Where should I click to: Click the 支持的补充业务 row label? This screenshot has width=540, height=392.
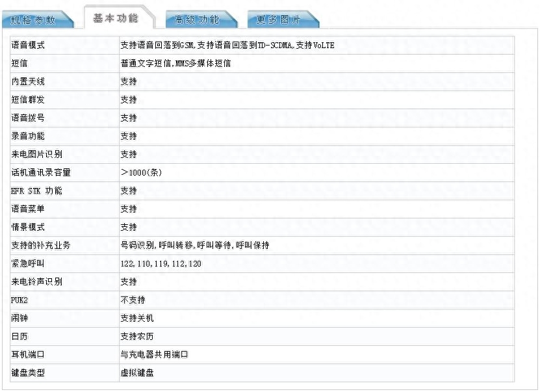pyautogui.click(x=41, y=246)
